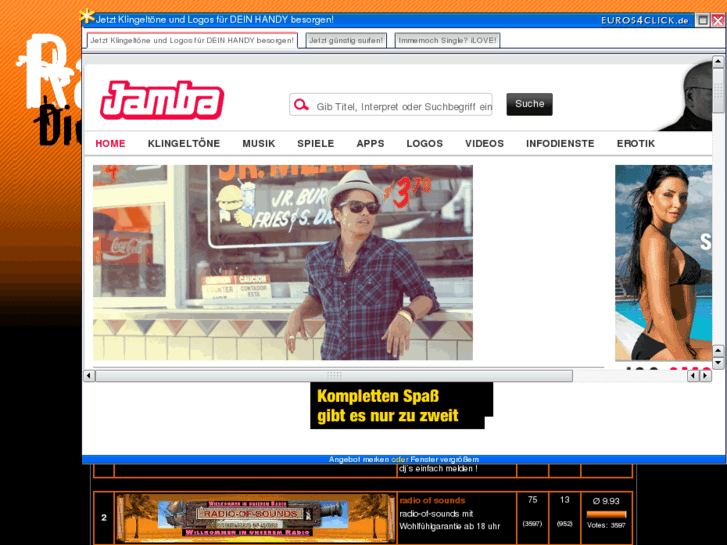Click the bikini woman side banner
The width and height of the screenshot is (727, 545).
663,263
